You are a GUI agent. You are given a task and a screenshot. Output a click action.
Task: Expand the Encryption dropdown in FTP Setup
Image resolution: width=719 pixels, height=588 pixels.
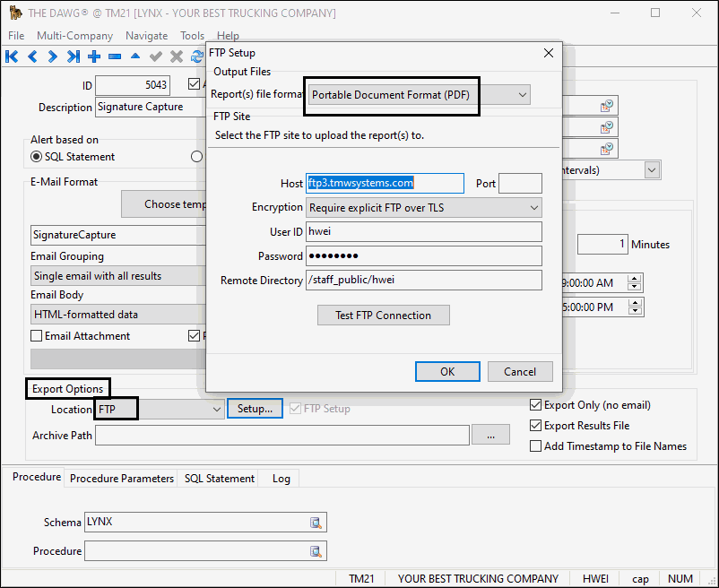coord(533,208)
